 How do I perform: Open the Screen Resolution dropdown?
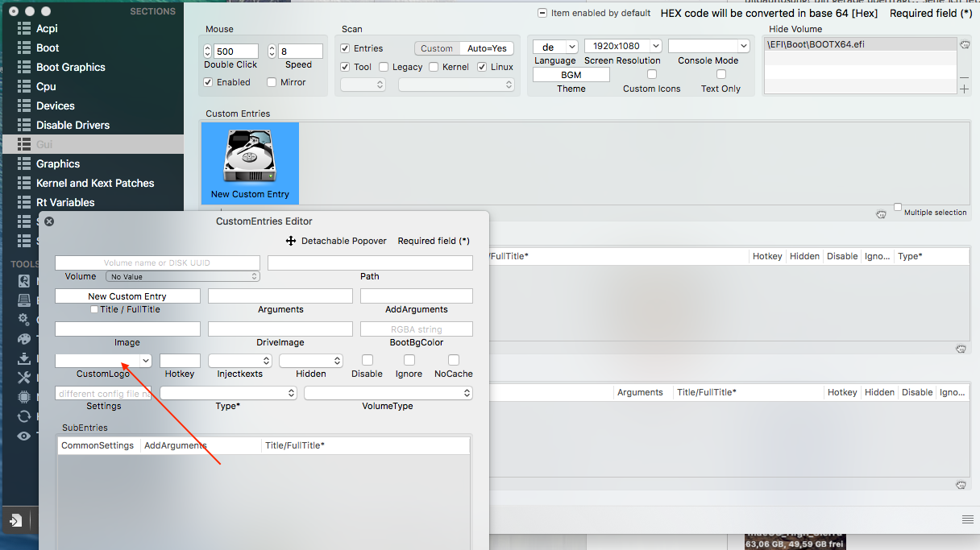tap(623, 47)
